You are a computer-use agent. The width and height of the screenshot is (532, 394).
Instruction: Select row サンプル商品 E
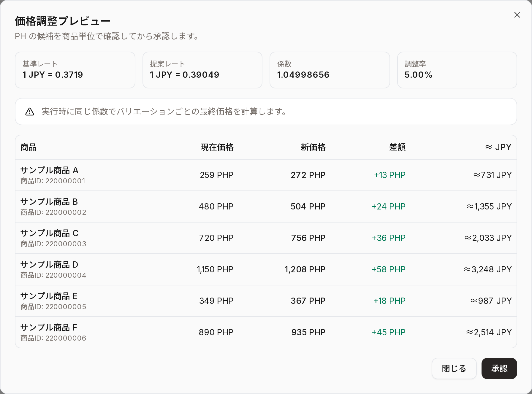coord(266,301)
